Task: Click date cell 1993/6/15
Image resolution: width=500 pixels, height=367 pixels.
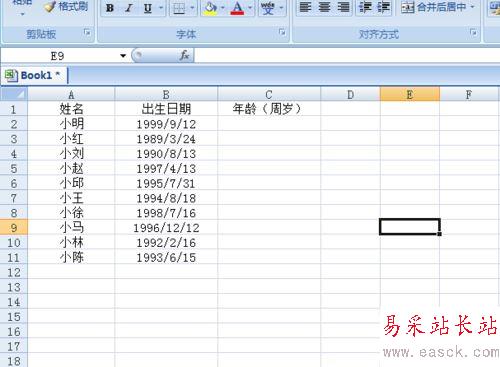Action: pos(166,257)
